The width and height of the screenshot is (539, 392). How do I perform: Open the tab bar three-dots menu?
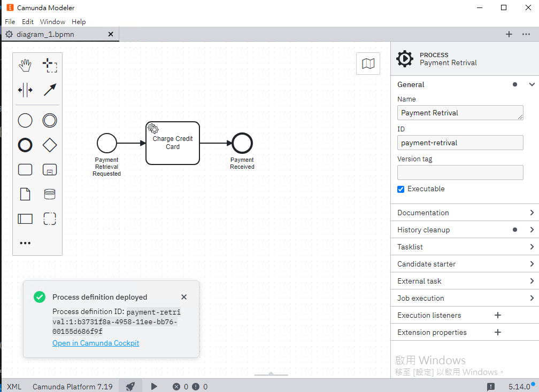click(526, 34)
